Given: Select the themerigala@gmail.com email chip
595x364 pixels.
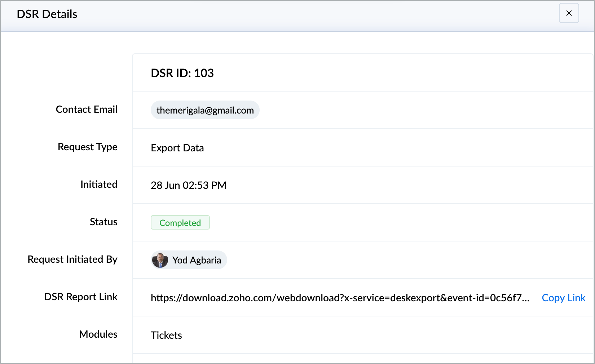Looking at the screenshot, I should [205, 110].
